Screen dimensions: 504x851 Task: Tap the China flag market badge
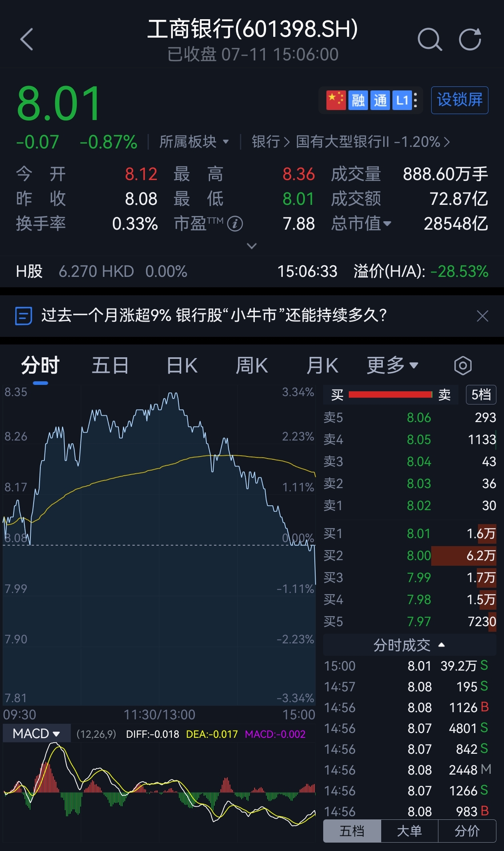336,100
